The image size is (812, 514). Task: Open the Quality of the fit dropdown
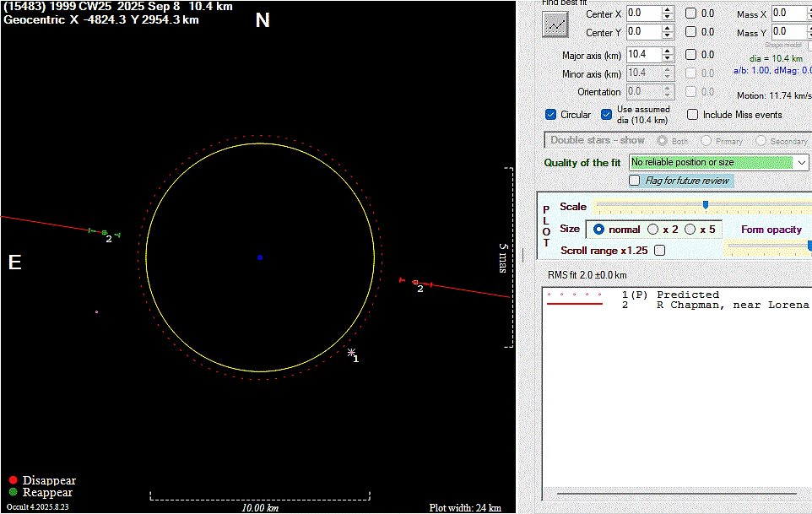click(801, 162)
